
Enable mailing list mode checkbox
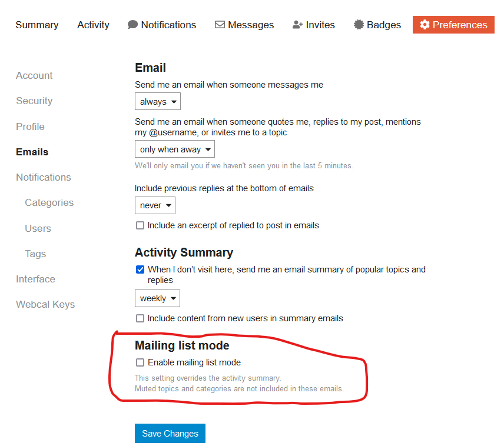point(140,362)
